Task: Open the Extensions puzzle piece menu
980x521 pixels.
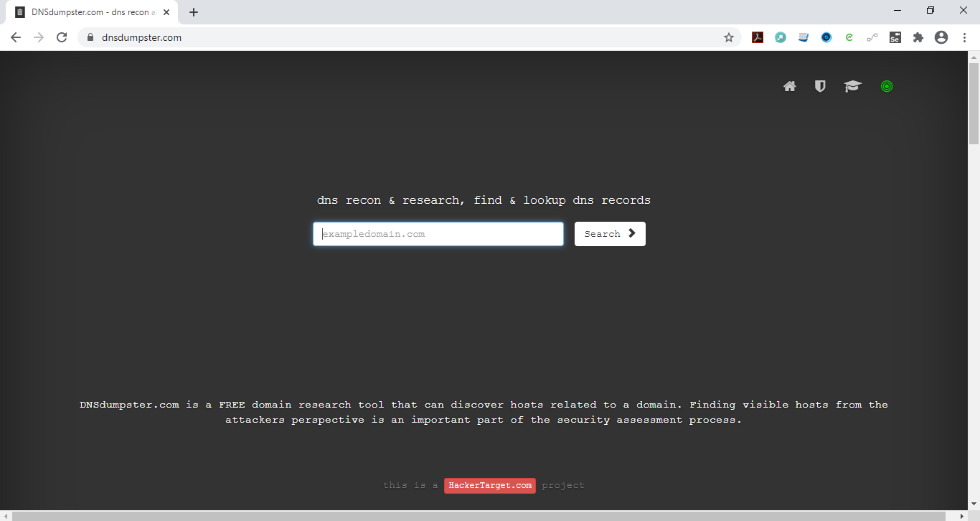Action: click(918, 37)
